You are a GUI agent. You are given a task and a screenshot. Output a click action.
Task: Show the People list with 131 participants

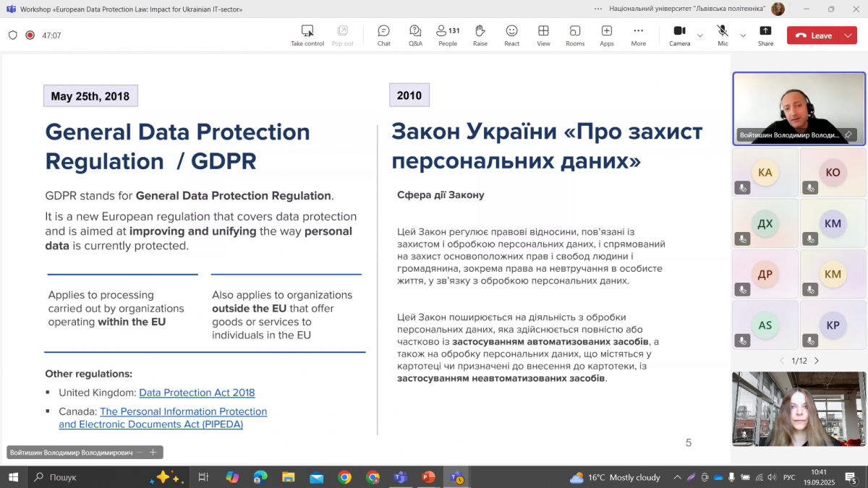coord(447,34)
